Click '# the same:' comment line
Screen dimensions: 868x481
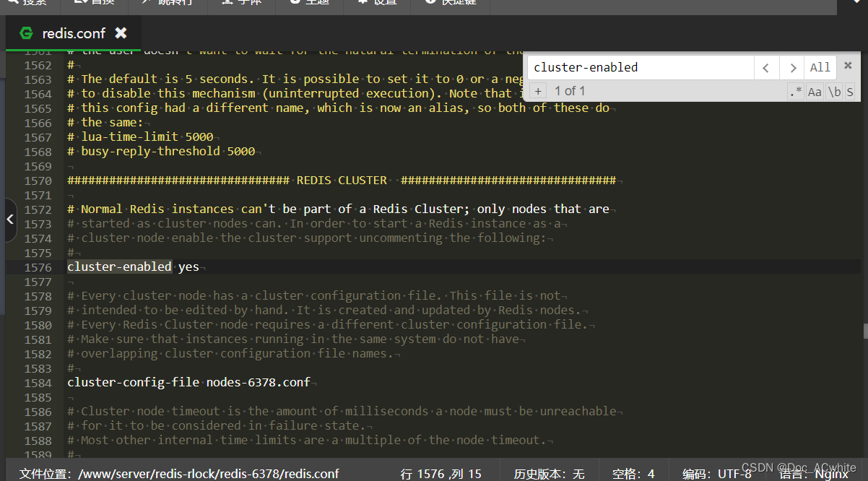(105, 123)
